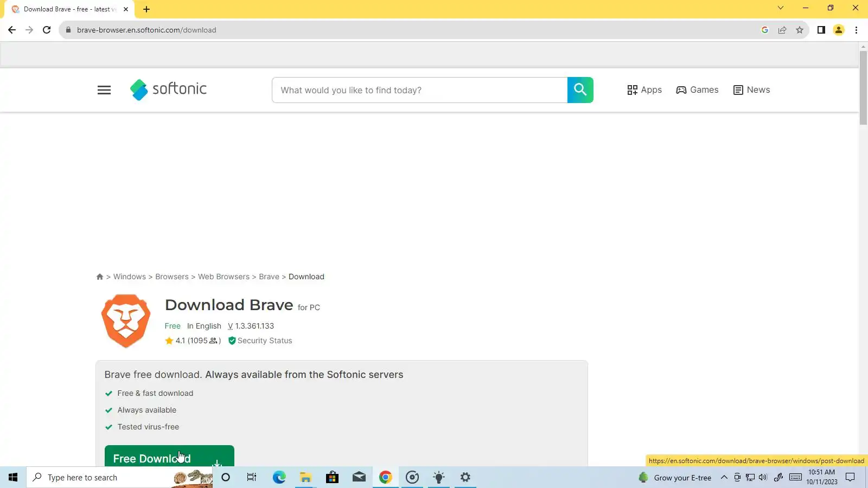
Task: Reload the current page
Action: (47, 30)
